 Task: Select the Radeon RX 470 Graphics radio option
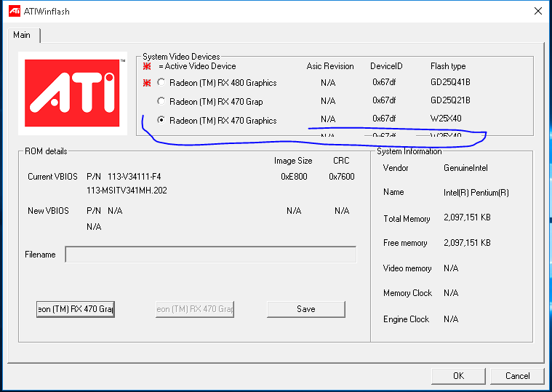[x=161, y=121]
